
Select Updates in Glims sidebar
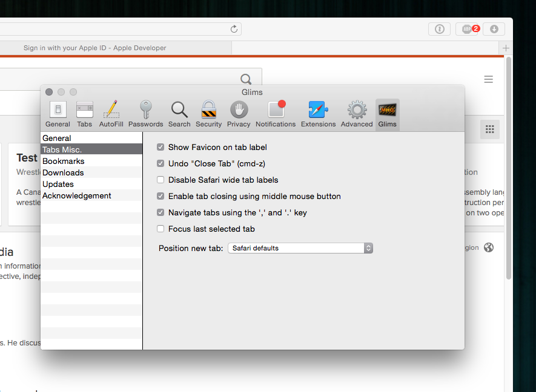pyautogui.click(x=91, y=184)
